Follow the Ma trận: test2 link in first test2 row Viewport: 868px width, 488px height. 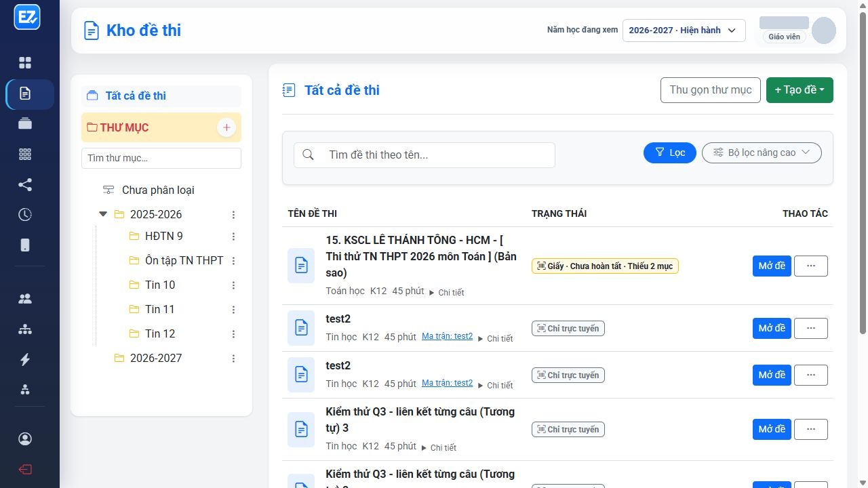click(447, 336)
